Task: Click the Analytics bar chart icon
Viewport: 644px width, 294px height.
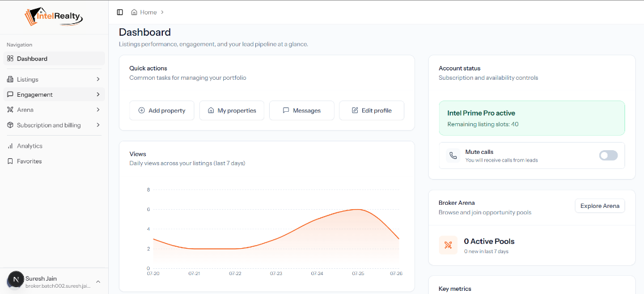Action: (x=10, y=146)
